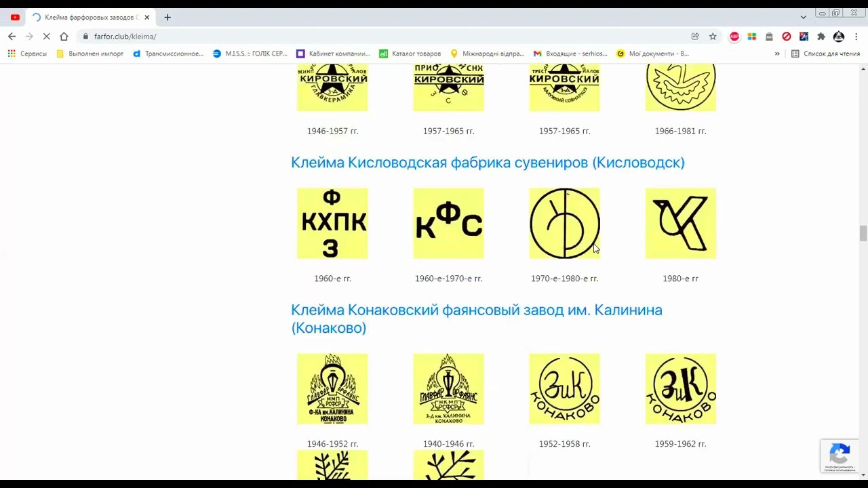868x488 pixels.
Task: Select the 1946-1952 гг. caption
Action: tap(332, 444)
